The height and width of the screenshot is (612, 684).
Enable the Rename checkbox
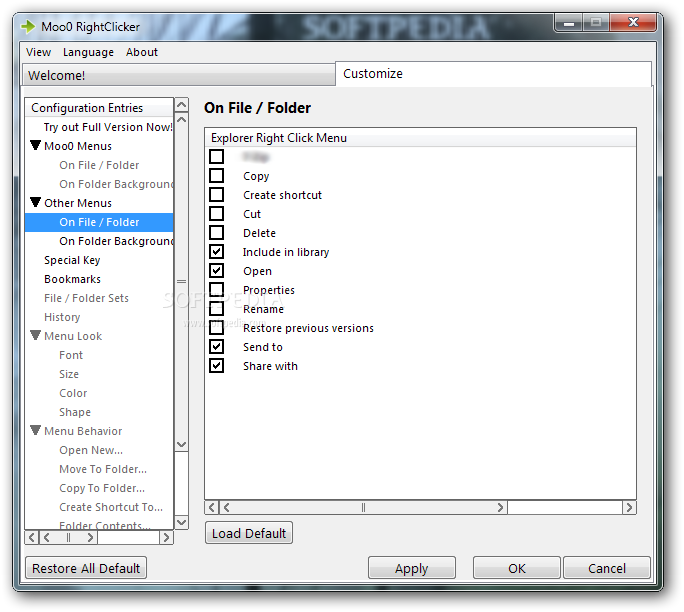click(x=216, y=308)
